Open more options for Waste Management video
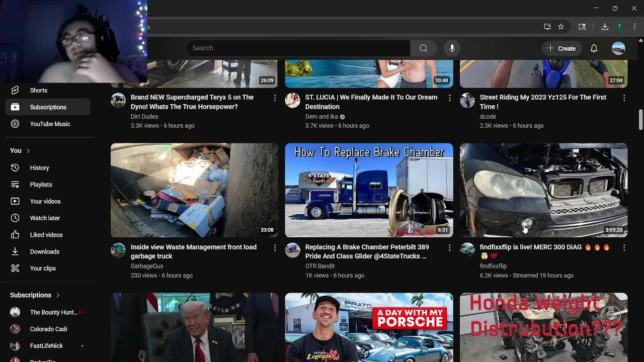Image resolution: width=644 pixels, height=362 pixels. [275, 248]
